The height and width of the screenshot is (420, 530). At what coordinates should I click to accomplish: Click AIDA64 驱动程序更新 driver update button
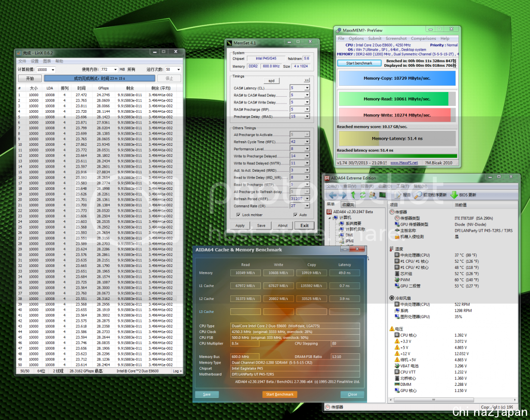[431, 195]
